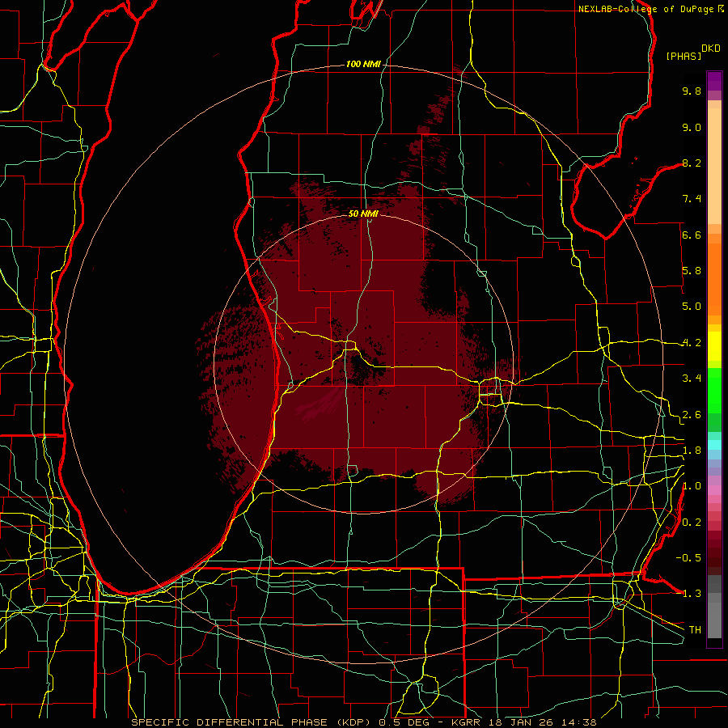
Task: Click the 9.8 value on the color scale
Action: 692,91
